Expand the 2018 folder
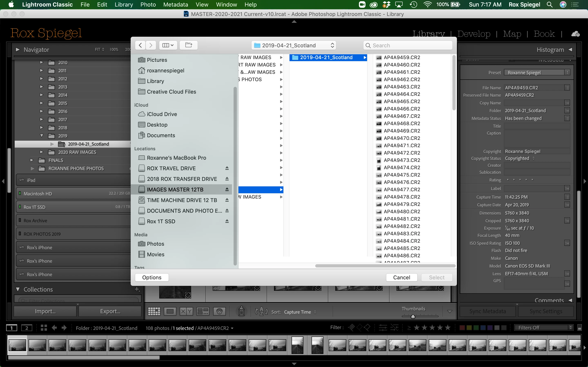The height and width of the screenshot is (367, 588). (x=41, y=127)
